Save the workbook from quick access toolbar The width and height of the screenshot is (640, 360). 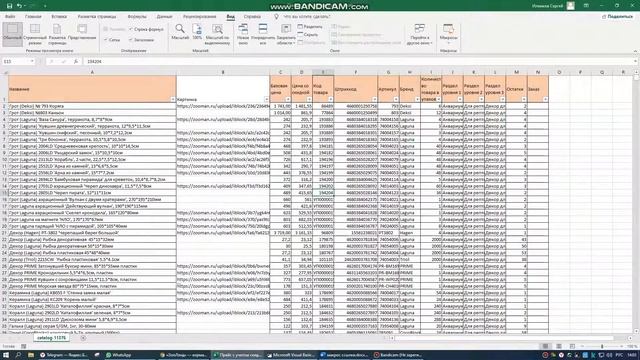9,6
